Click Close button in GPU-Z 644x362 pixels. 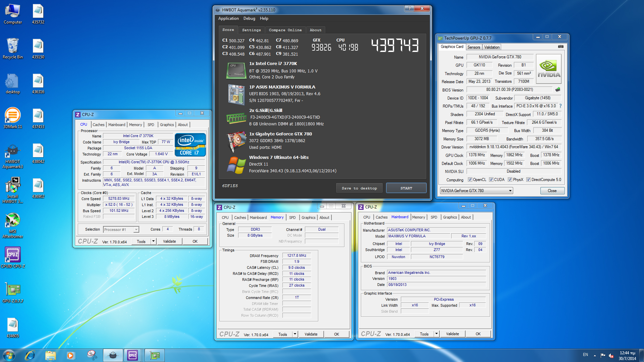pyautogui.click(x=552, y=191)
